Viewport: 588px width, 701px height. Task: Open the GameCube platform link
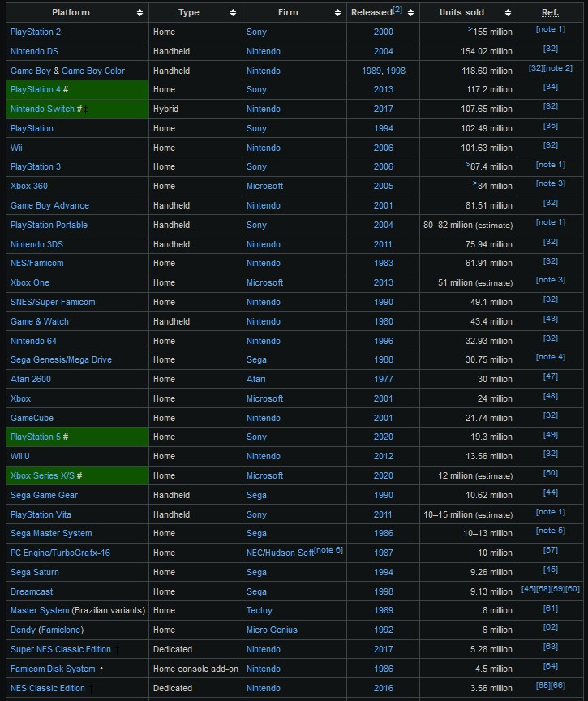pos(32,418)
